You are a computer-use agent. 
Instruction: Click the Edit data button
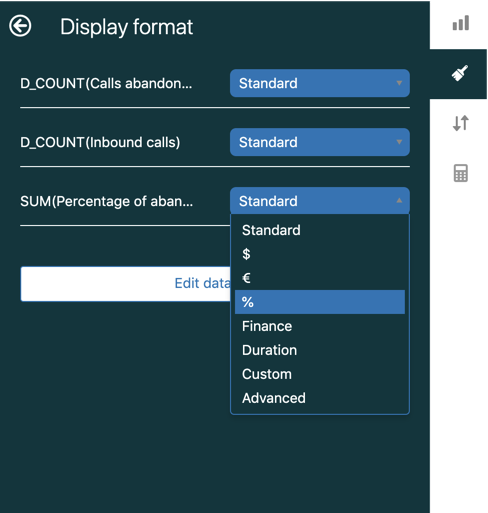click(126, 284)
